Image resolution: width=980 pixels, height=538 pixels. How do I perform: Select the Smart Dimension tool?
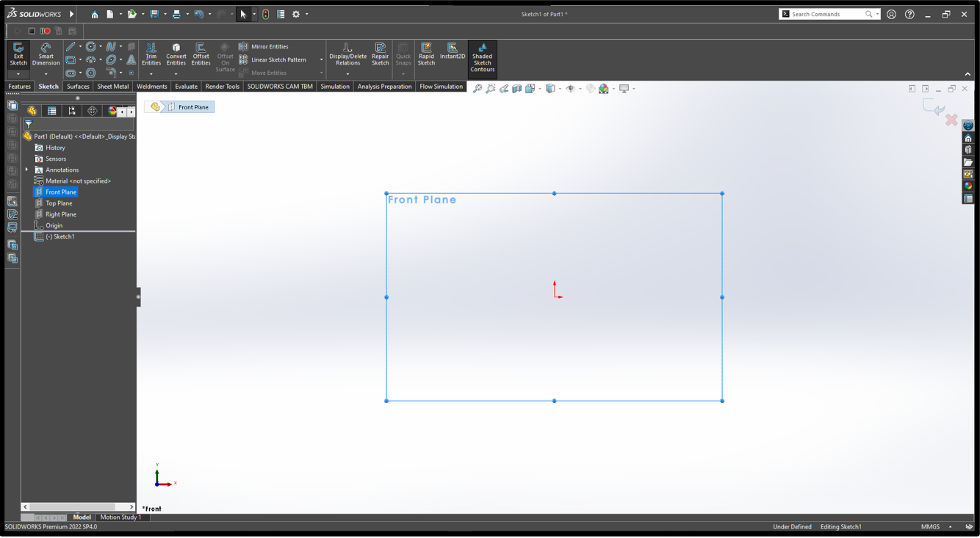[46, 54]
